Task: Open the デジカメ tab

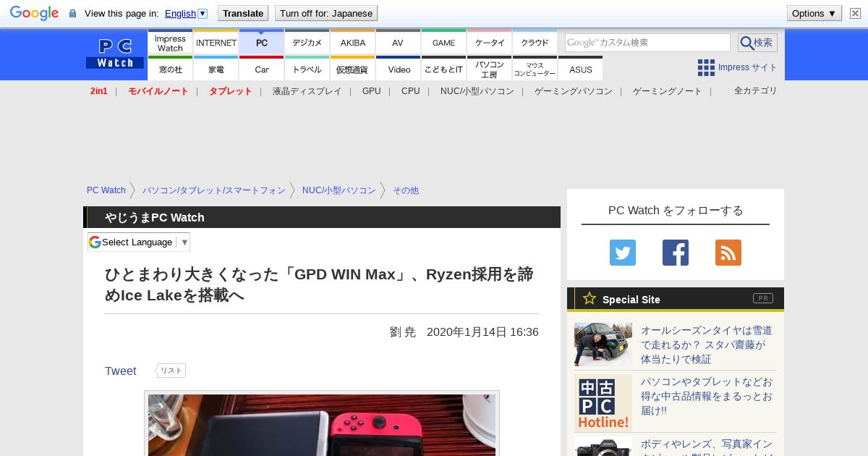Action: (x=307, y=43)
